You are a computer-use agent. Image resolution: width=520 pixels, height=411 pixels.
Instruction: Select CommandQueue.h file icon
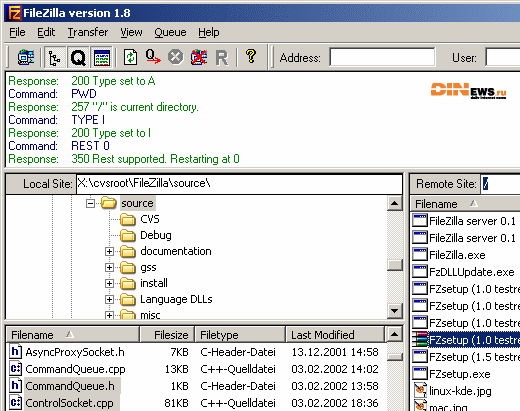point(15,386)
